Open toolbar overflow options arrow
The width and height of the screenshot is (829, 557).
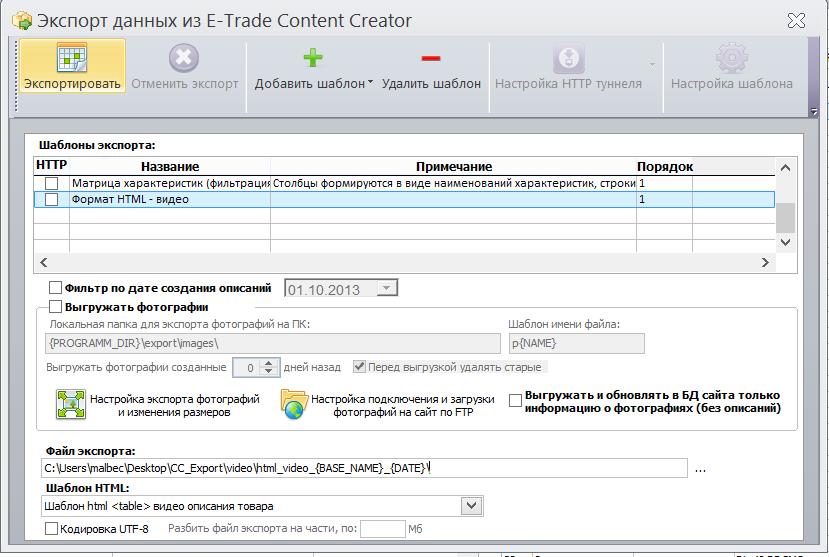click(814, 112)
